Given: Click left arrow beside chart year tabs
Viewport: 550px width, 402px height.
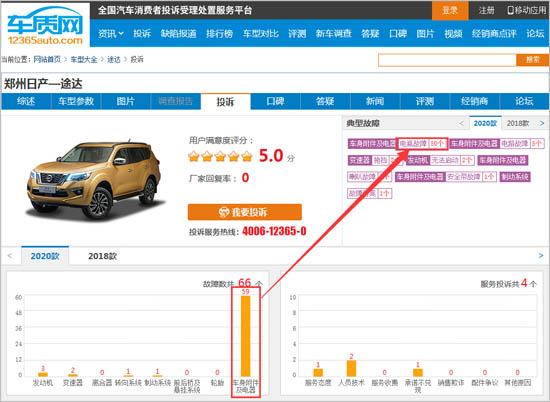Looking at the screenshot, I should [10, 256].
